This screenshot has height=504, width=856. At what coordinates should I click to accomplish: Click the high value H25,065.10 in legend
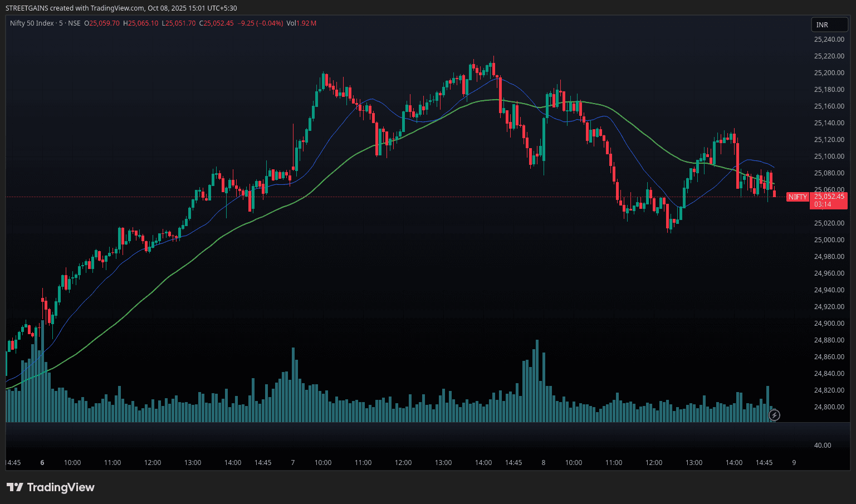[x=141, y=23]
